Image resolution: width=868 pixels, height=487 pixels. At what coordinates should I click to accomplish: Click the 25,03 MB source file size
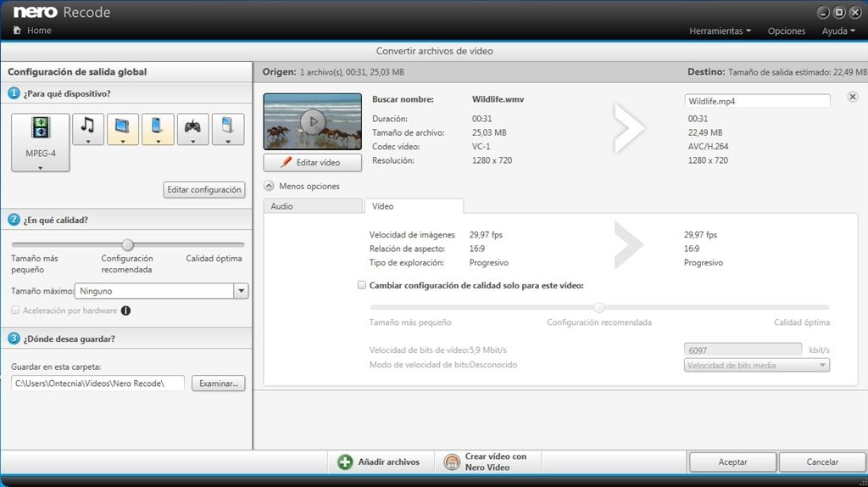pos(489,132)
